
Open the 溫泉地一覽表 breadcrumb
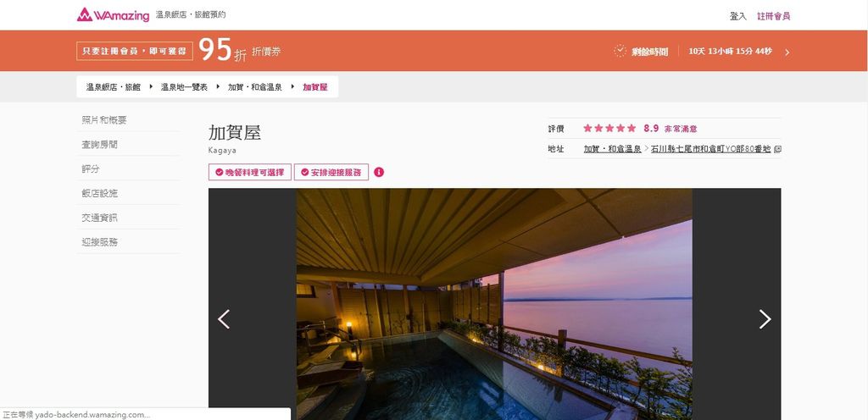[x=184, y=86]
